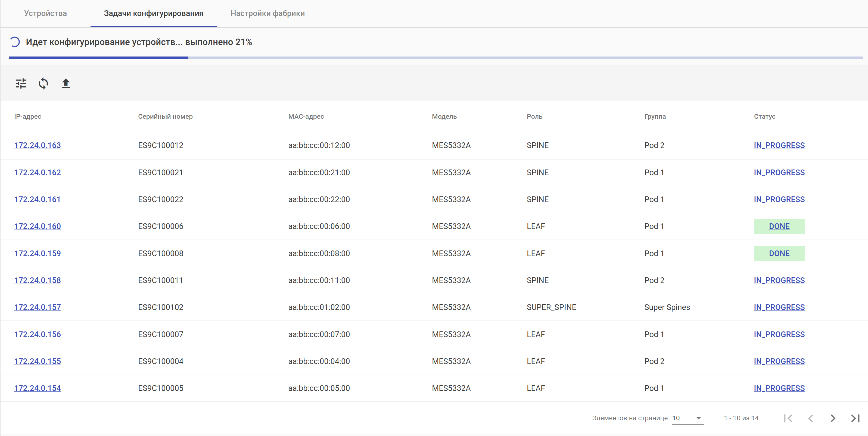Image resolution: width=868 pixels, height=436 pixels.
Task: Click the upload arrow icon
Action: (x=66, y=83)
